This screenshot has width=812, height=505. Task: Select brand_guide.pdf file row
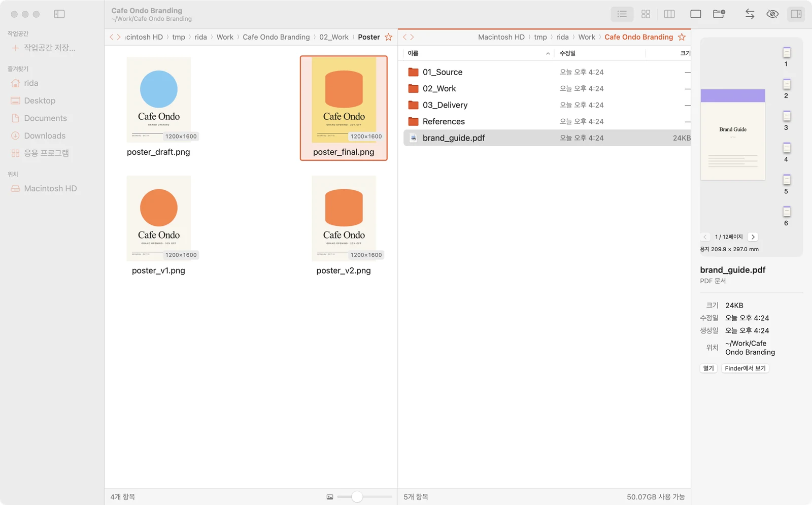(547, 138)
